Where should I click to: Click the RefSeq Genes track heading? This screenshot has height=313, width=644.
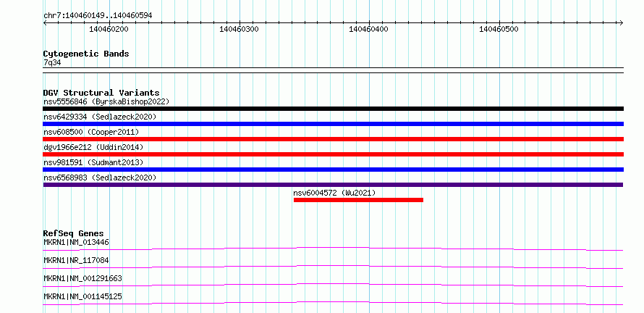coord(73,233)
